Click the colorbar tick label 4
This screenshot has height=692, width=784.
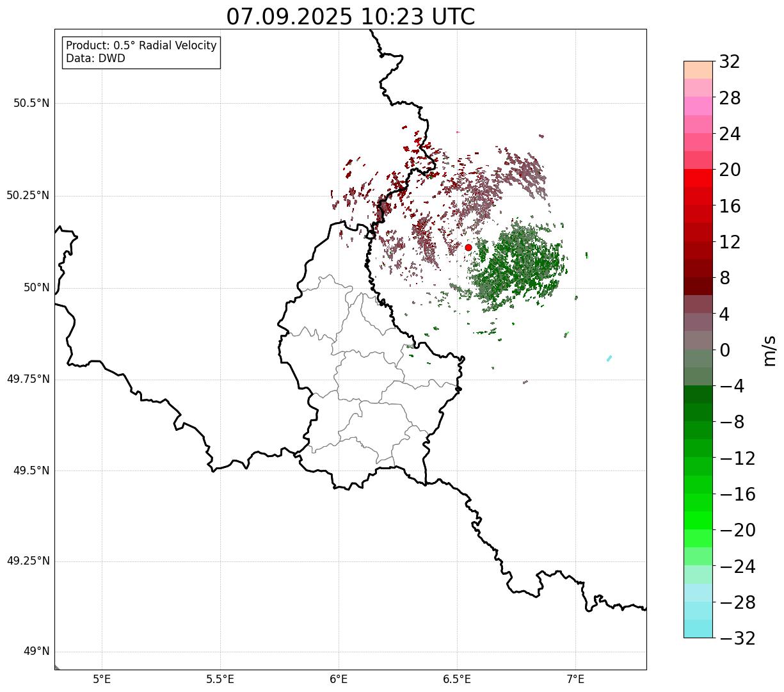pyautogui.click(x=724, y=314)
